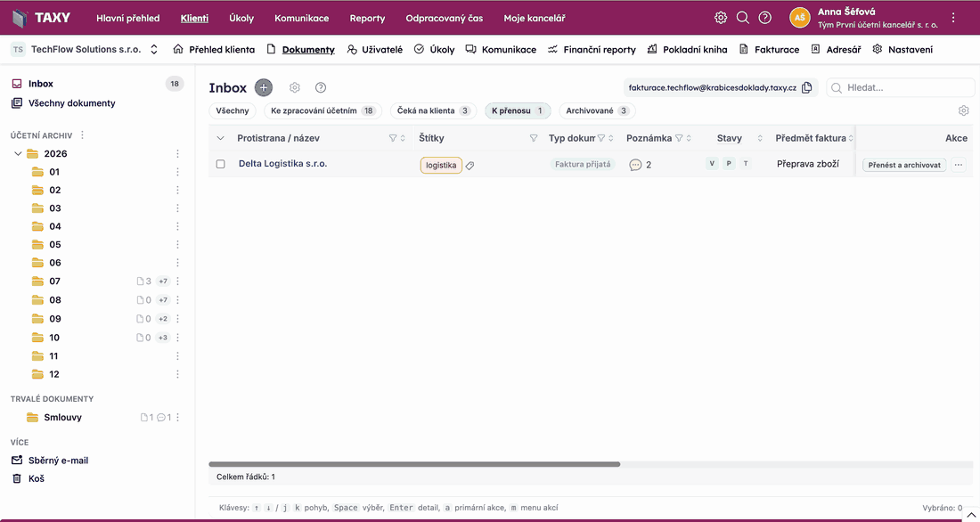
Task: Sort by the Stavy column
Action: 760,138
